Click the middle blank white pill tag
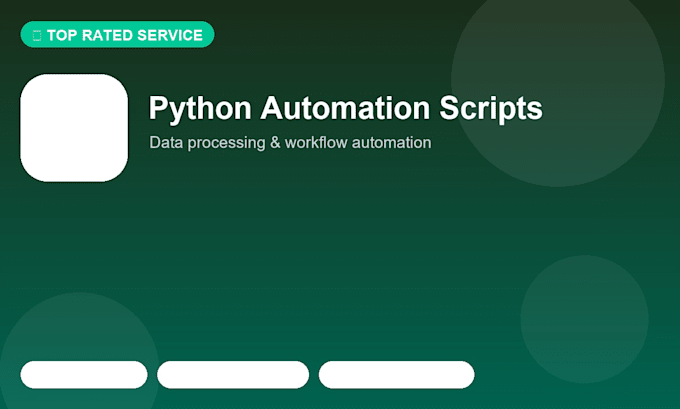Viewport: 680px width, 409px height. 233,375
